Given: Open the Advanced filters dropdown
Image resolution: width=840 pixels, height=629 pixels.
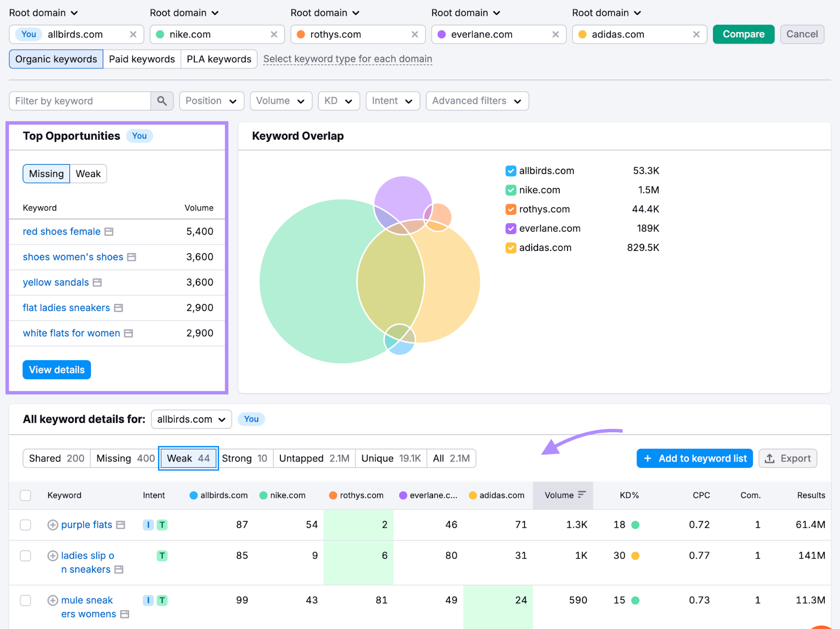Looking at the screenshot, I should 477,101.
